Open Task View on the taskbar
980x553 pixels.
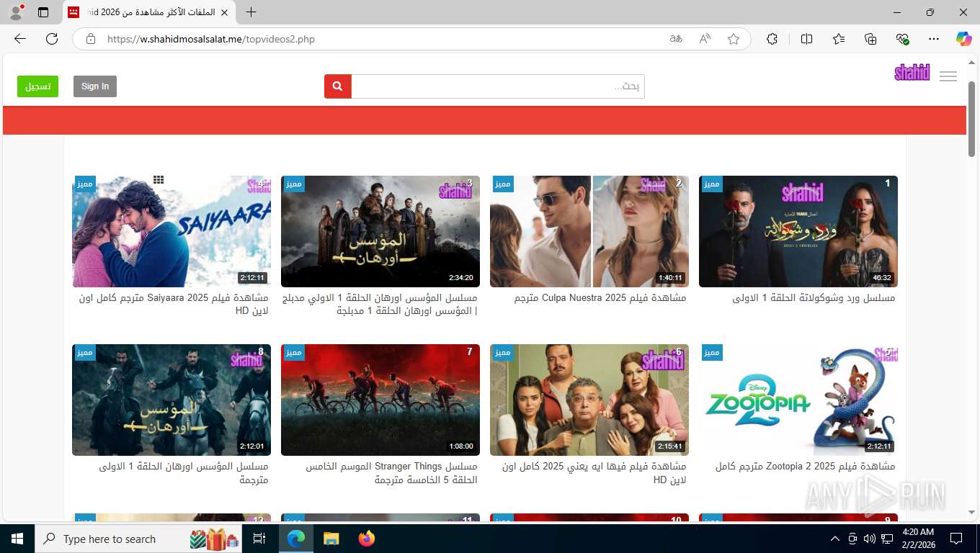coord(259,539)
